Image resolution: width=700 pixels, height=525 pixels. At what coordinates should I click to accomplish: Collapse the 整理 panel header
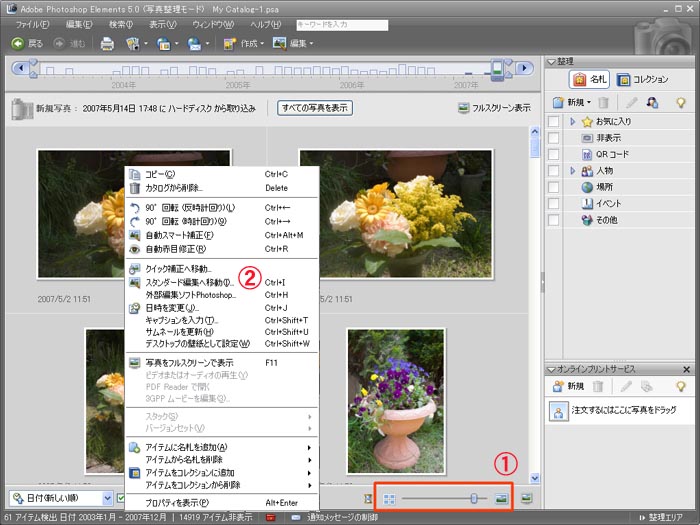[551, 62]
